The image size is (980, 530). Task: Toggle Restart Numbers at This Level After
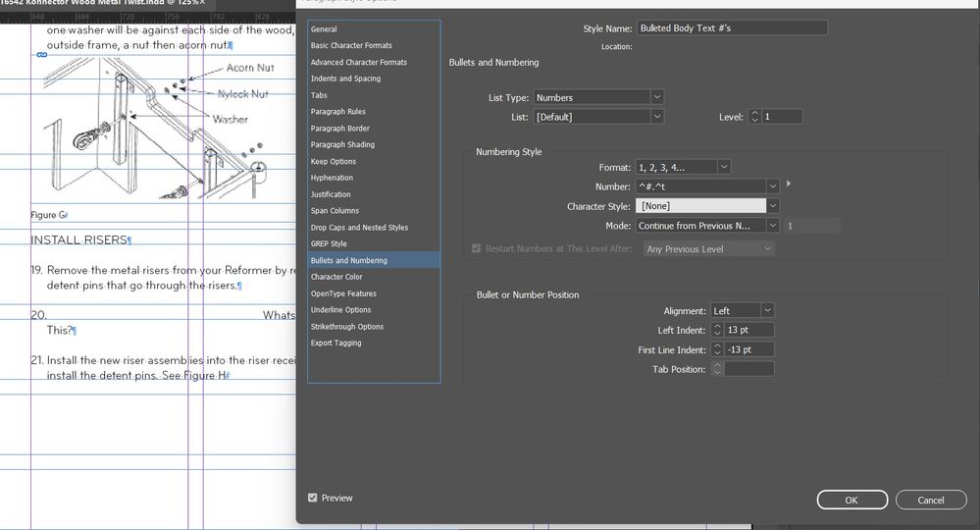coord(476,248)
